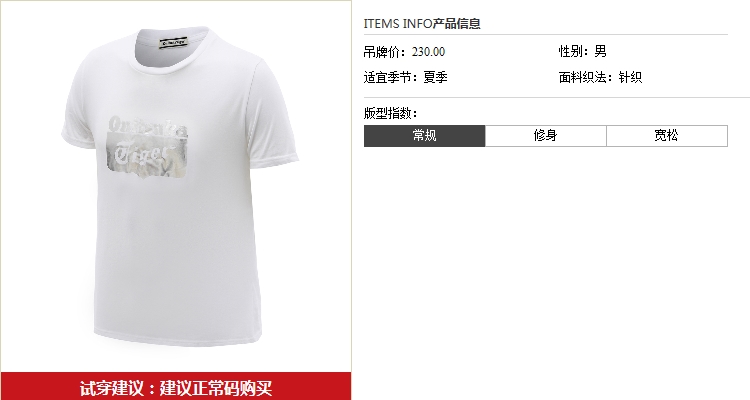The height and width of the screenshot is (400, 750).
Task: Select the 常规 fit option
Action: 424,136
